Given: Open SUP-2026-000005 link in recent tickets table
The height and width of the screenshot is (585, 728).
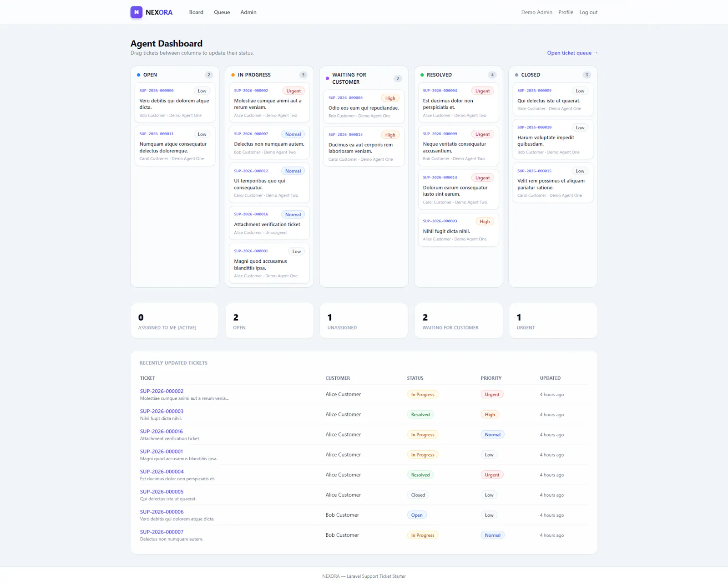Looking at the screenshot, I should 162,492.
